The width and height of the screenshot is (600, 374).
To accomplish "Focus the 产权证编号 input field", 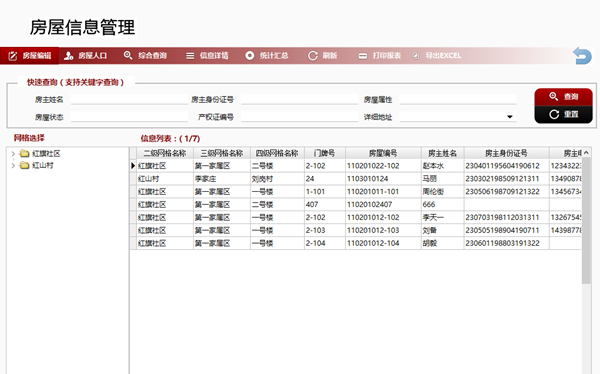I will tap(299, 117).
